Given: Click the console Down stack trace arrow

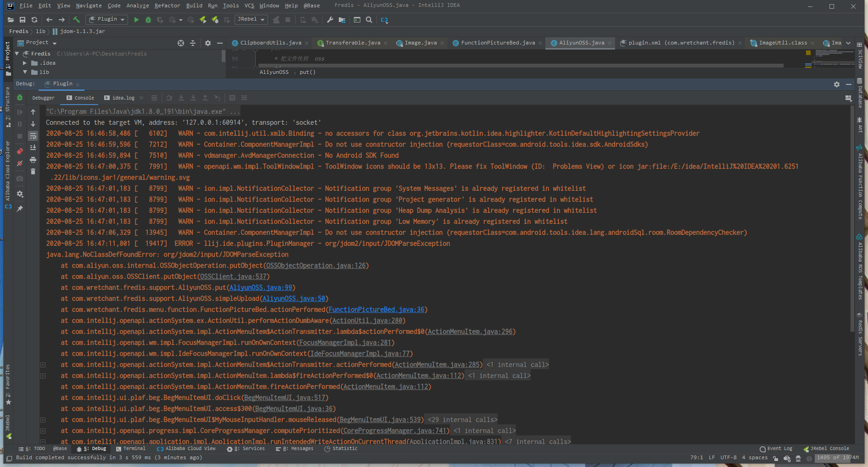Looking at the screenshot, I should tap(33, 124).
